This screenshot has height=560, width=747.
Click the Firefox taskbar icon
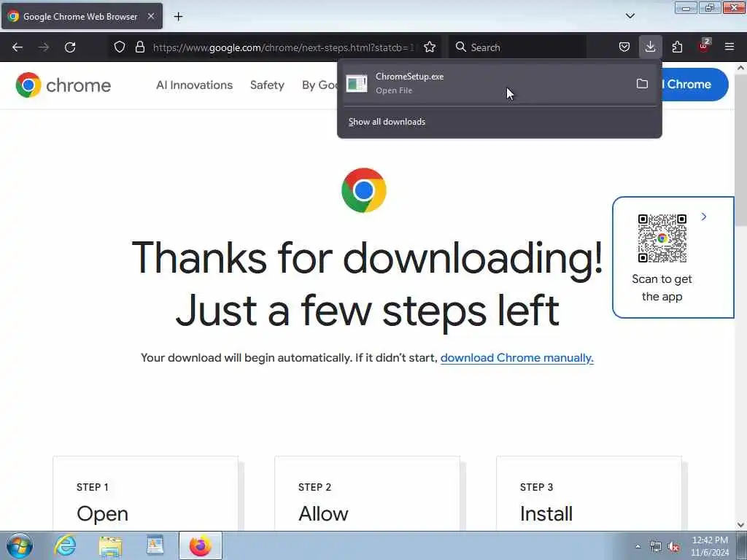pos(201,545)
